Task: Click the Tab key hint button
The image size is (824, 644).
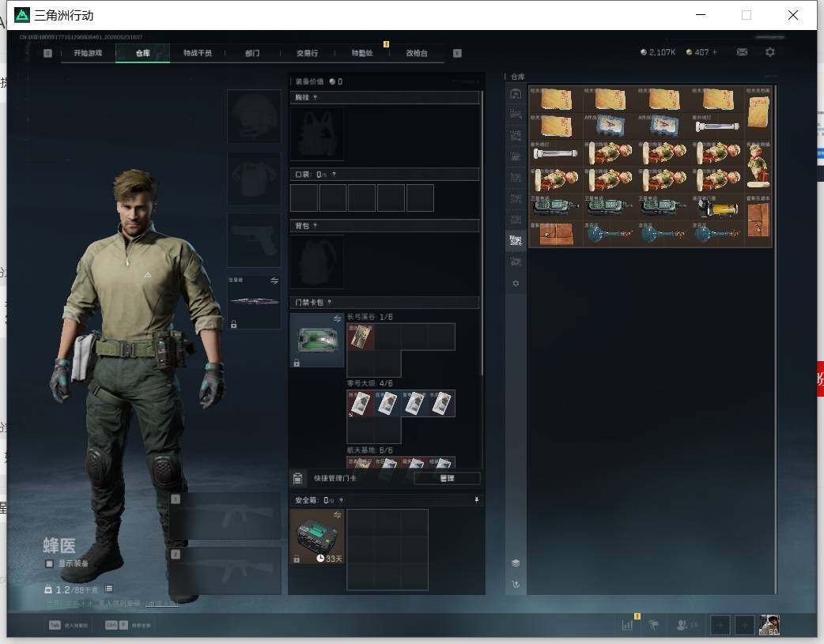Action: pos(55,625)
